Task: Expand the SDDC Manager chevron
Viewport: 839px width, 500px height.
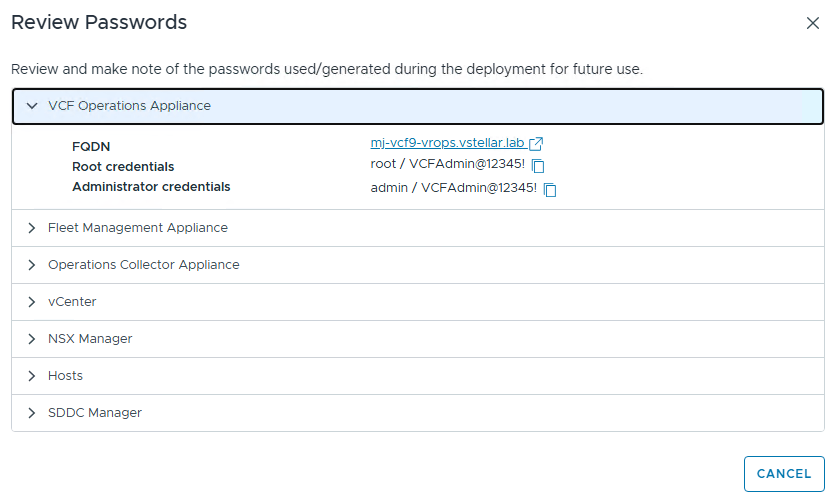Action: [32, 413]
